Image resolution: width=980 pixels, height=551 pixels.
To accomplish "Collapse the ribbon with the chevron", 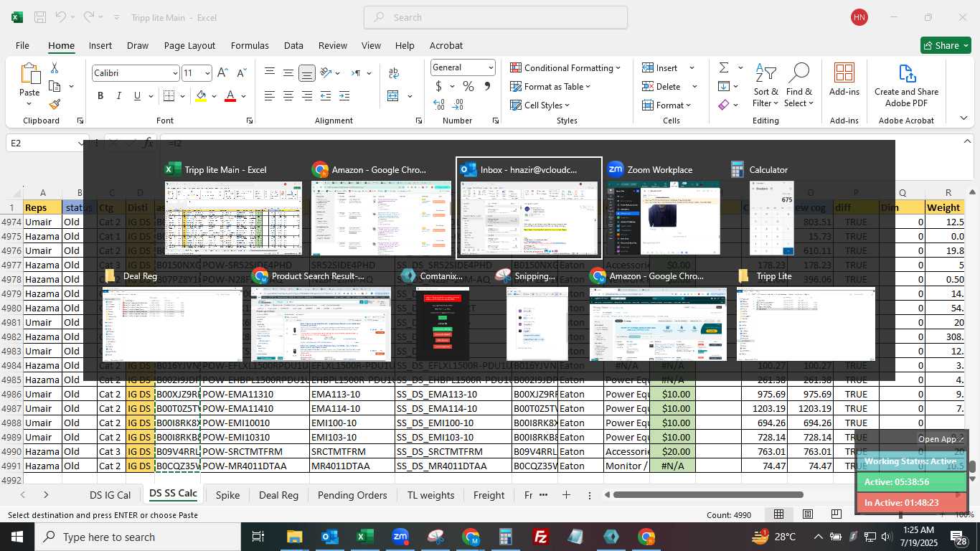I will click(963, 118).
